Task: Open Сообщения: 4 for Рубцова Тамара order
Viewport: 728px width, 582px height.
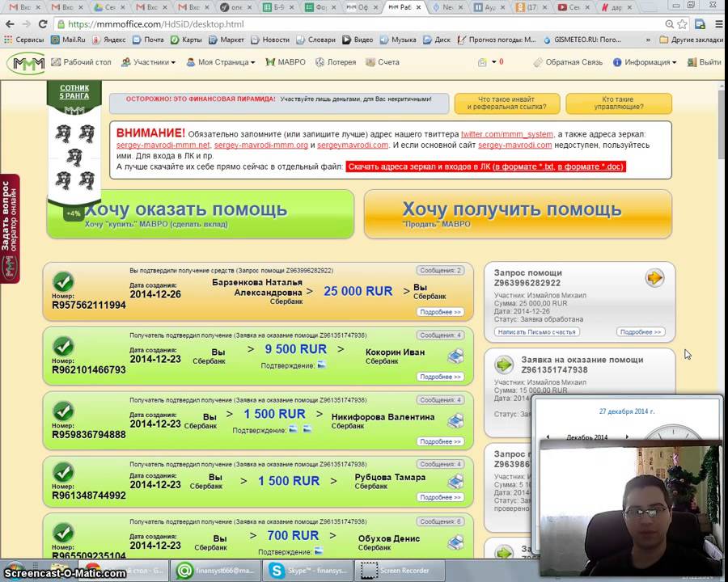Action: [440, 464]
